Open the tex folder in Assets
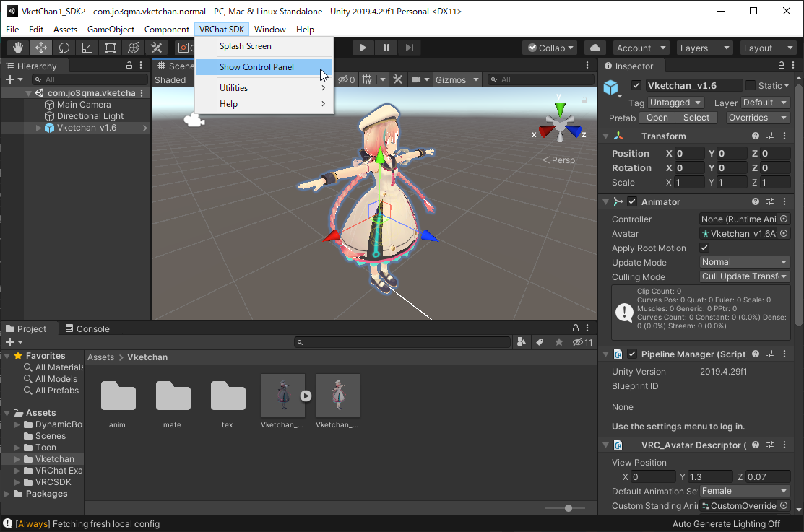 (x=228, y=396)
